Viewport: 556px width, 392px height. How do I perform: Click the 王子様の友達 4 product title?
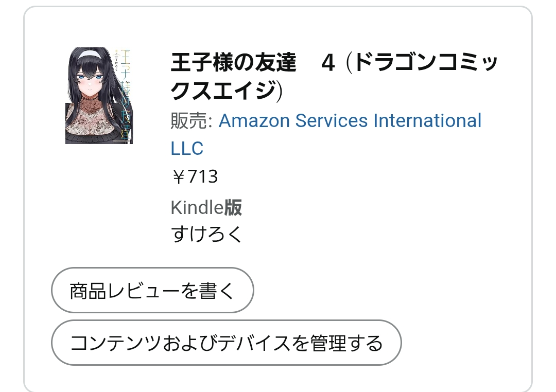tap(233, 64)
